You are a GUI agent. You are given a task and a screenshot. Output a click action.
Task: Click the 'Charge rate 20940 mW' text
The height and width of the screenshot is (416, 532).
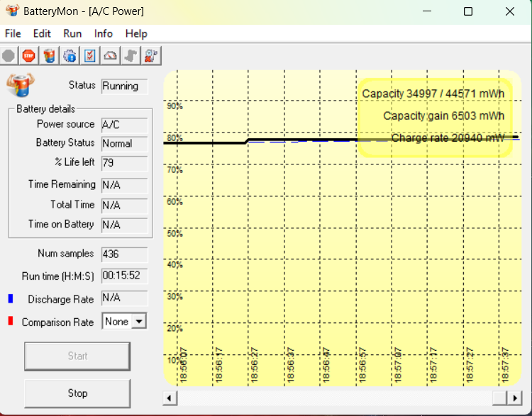(448, 138)
